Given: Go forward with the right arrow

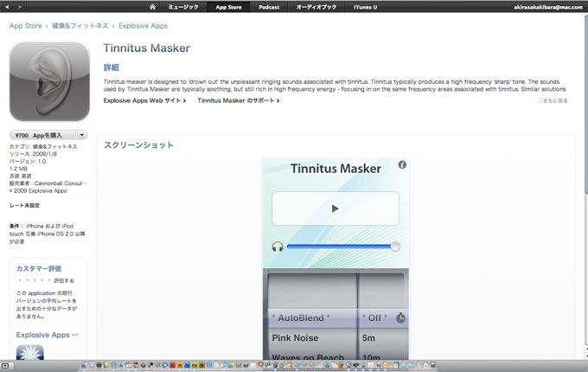Looking at the screenshot, I should point(20,7).
